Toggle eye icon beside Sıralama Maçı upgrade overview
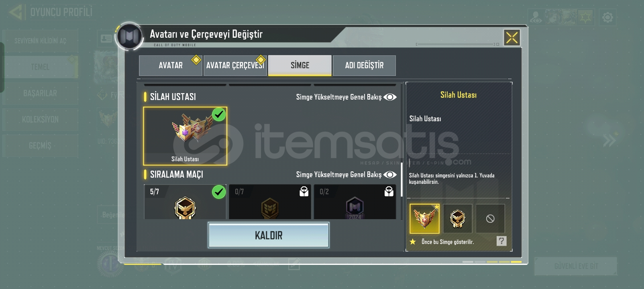This screenshot has width=644, height=289. tap(390, 175)
